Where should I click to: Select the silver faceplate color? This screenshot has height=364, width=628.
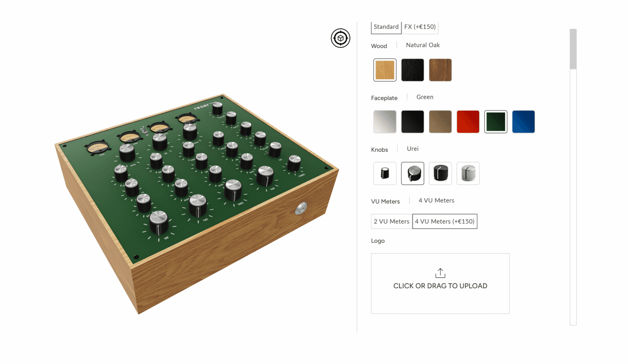click(385, 122)
